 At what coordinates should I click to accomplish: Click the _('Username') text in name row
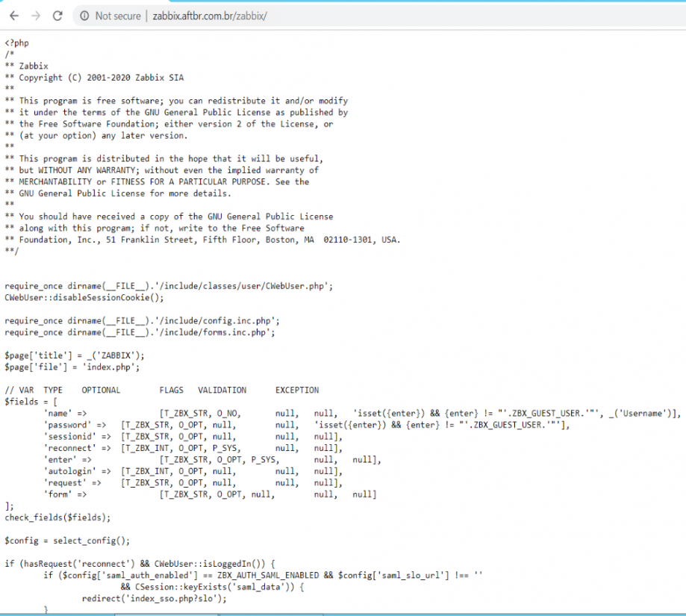tap(640, 414)
